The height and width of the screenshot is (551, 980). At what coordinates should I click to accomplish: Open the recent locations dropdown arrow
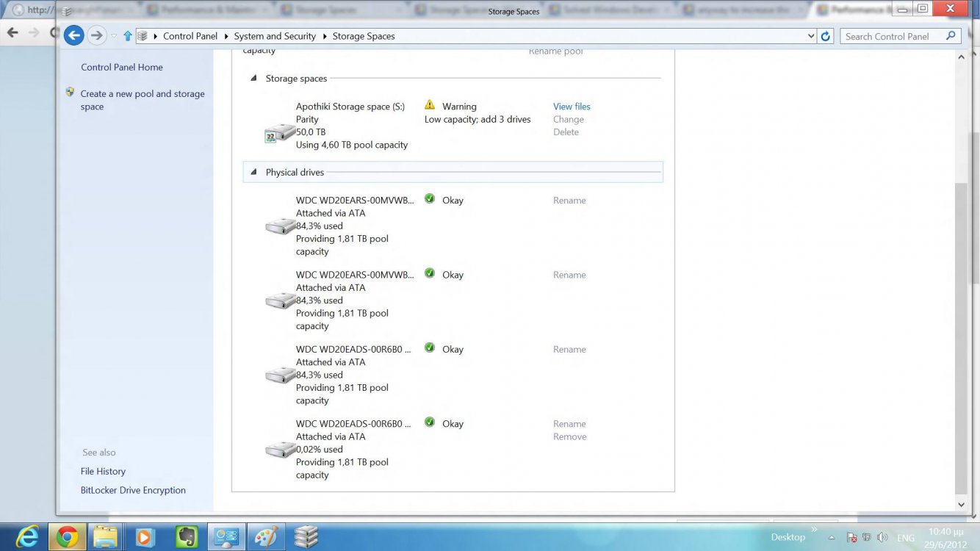coord(114,36)
